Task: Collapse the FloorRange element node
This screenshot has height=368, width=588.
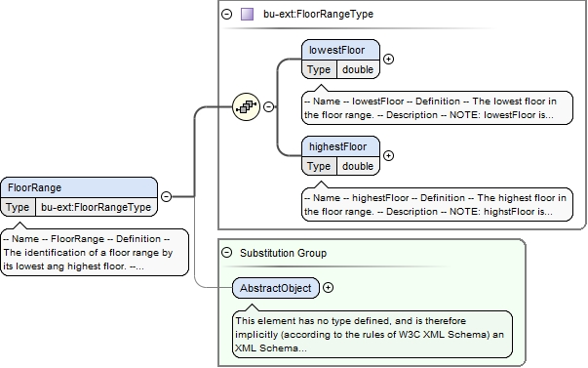Action: point(166,196)
